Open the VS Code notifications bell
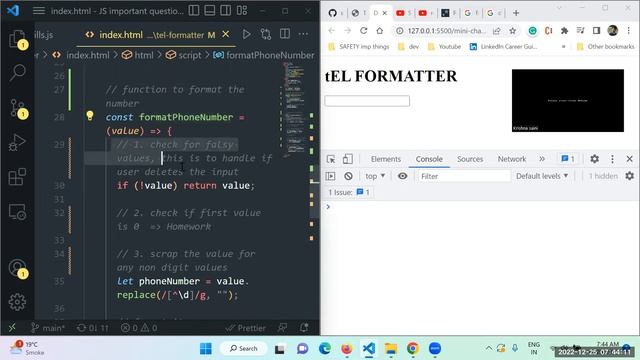Screen dimensions: 640x360 tap(304, 328)
